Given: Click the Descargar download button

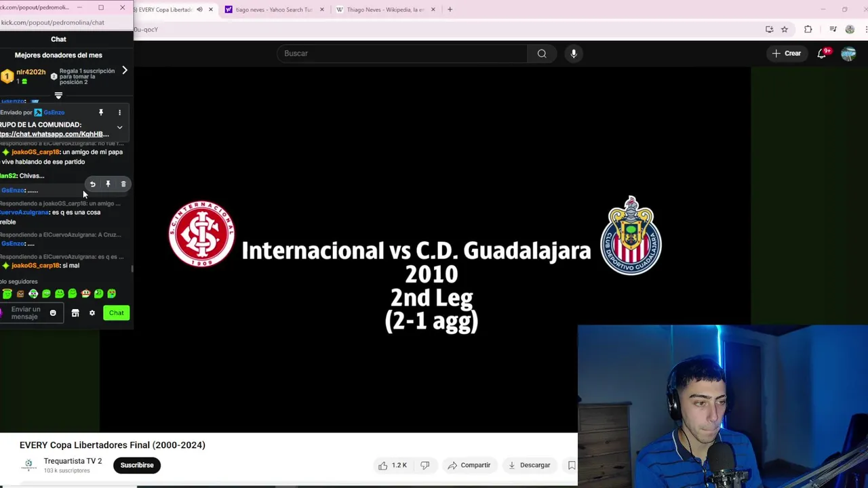Looking at the screenshot, I should (529, 465).
